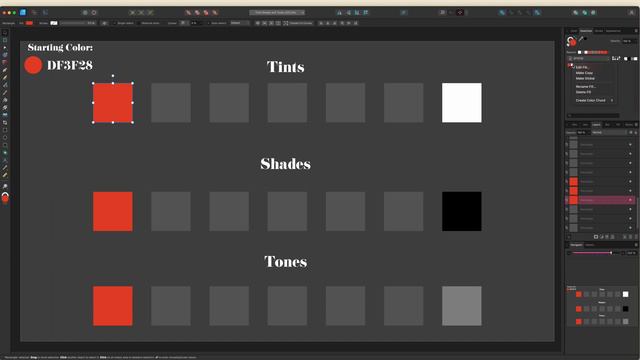Screen dimensions: 640x360
Task: Select the Node tool
Action: pos(5,47)
